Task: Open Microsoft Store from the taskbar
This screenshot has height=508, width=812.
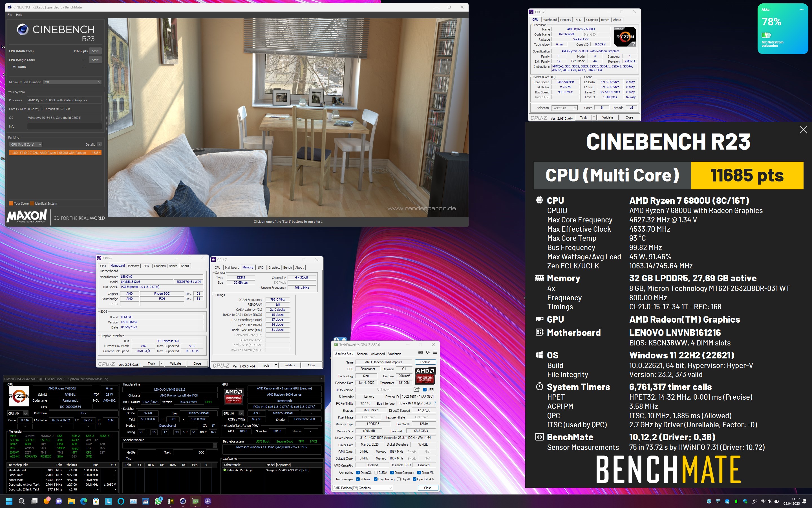Action: [x=96, y=501]
